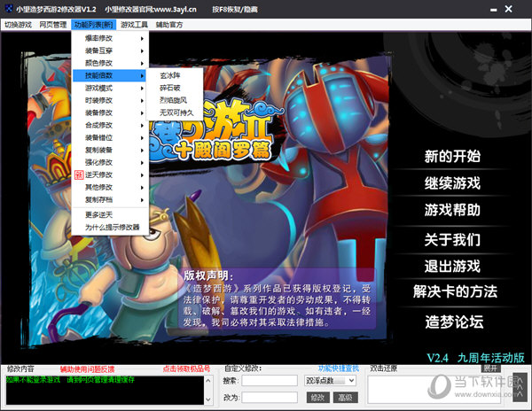The width and height of the screenshot is (532, 411).
Task: Select the 碎石破 skill option
Action: click(x=175, y=88)
